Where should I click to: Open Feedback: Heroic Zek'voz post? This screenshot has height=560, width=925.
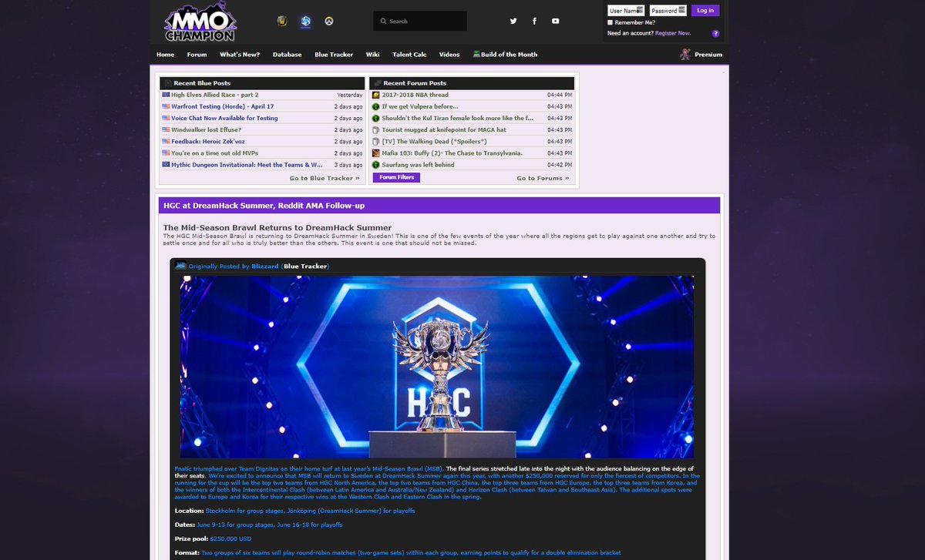coord(210,141)
